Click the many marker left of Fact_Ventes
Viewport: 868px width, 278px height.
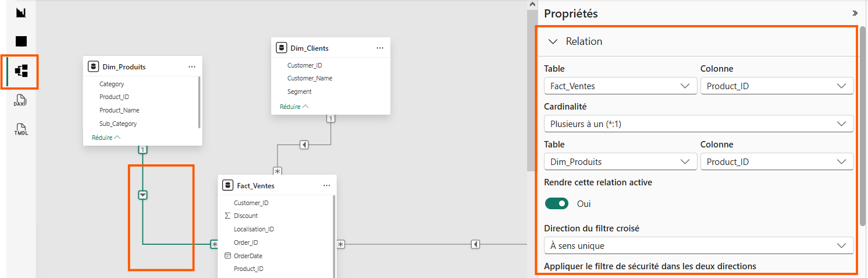coord(214,244)
